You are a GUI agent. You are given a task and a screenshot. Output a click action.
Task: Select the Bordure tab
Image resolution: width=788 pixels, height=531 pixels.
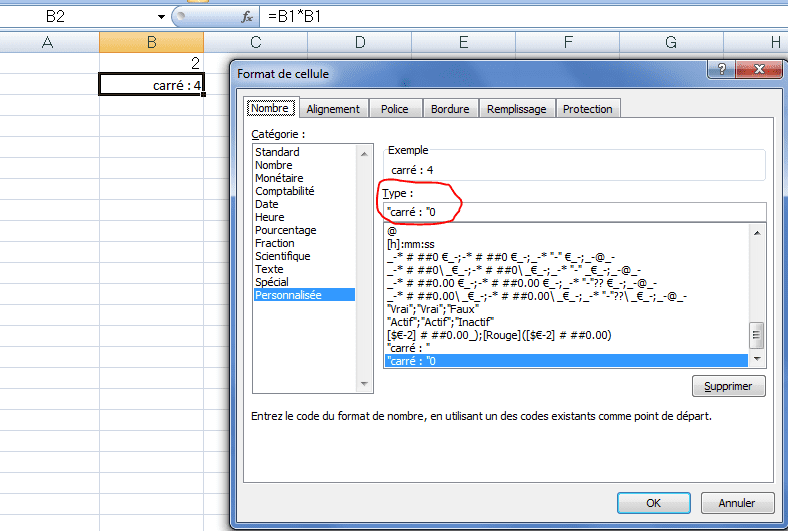point(450,109)
